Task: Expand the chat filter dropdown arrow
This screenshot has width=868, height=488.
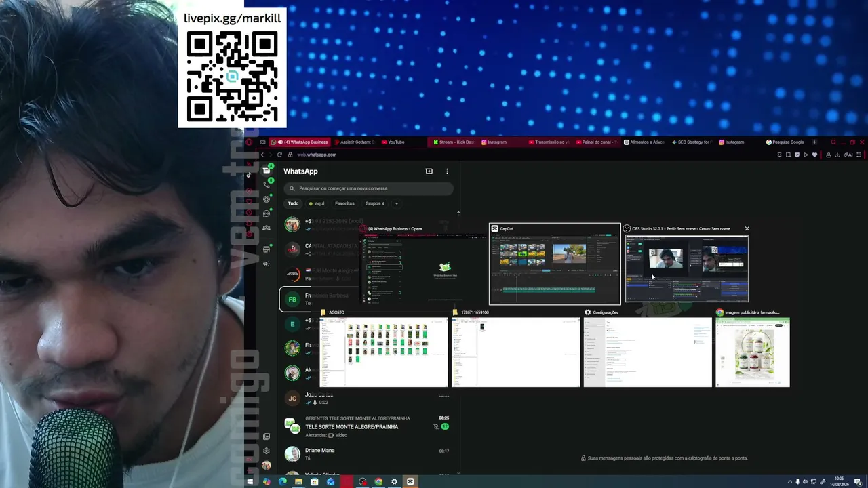Action: pyautogui.click(x=396, y=203)
